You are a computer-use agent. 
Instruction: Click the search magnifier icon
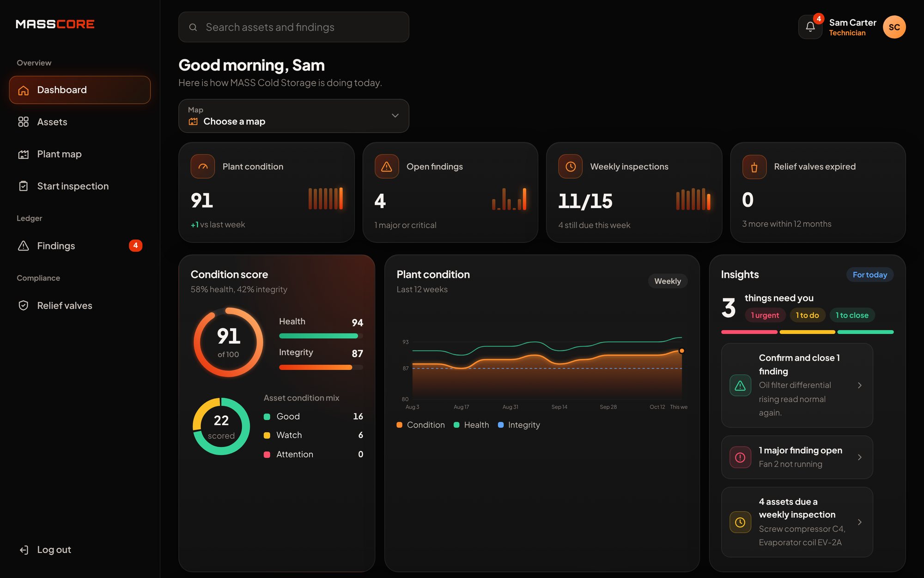click(x=193, y=27)
